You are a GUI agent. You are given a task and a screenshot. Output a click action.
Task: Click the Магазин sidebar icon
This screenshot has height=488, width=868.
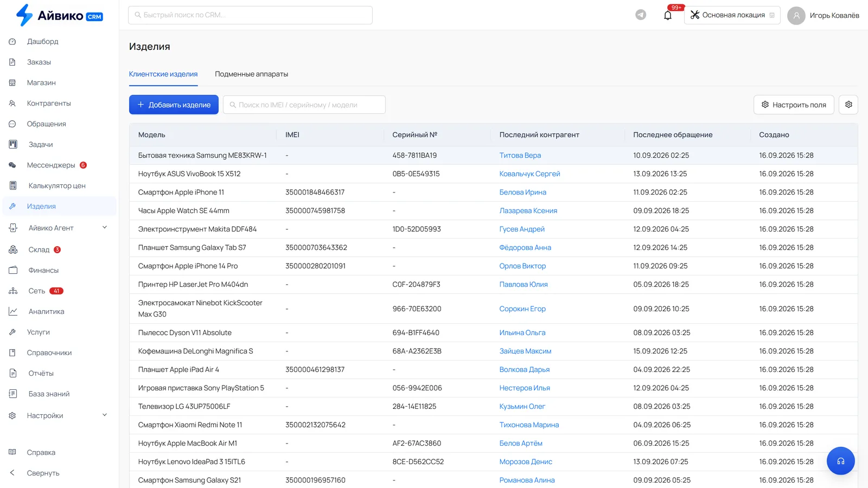tap(12, 83)
